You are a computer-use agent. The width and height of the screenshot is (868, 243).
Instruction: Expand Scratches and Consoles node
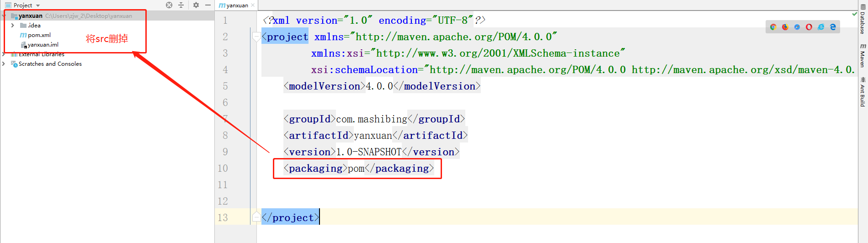[x=4, y=64]
